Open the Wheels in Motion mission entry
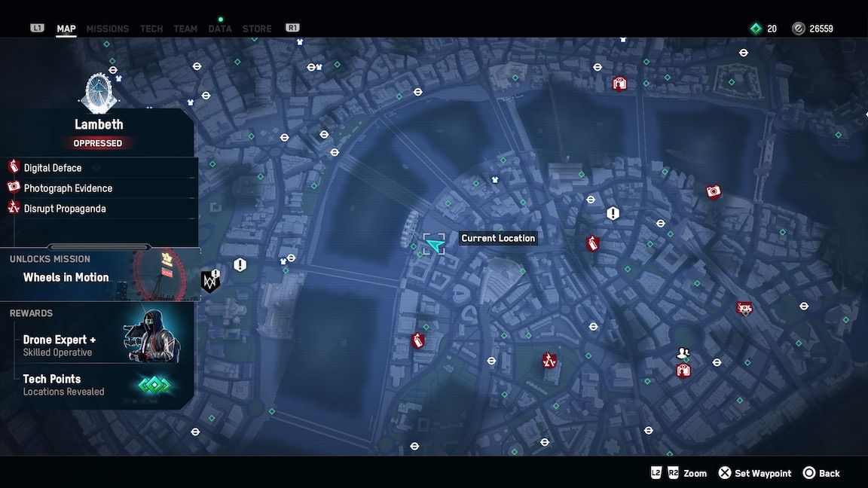Image resolution: width=868 pixels, height=488 pixels. [x=100, y=275]
